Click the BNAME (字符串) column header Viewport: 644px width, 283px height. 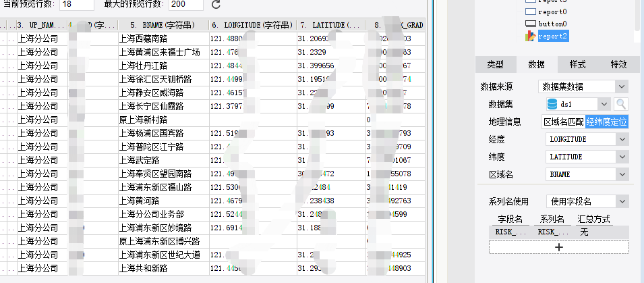pos(163,25)
